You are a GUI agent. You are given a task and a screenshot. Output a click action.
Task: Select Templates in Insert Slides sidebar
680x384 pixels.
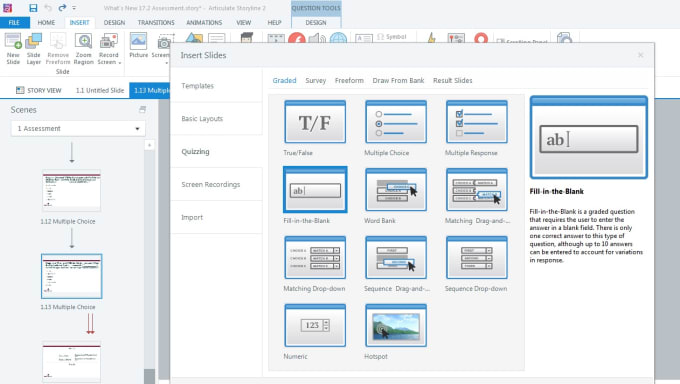[216, 85]
